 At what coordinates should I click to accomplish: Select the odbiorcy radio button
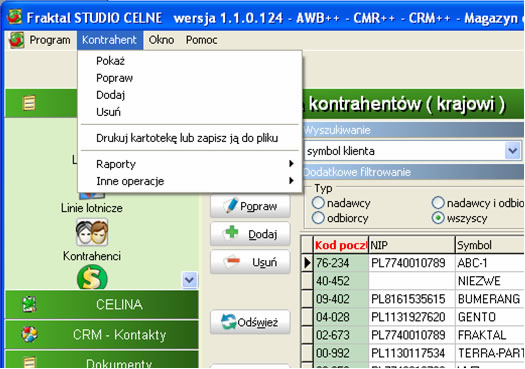pos(318,218)
